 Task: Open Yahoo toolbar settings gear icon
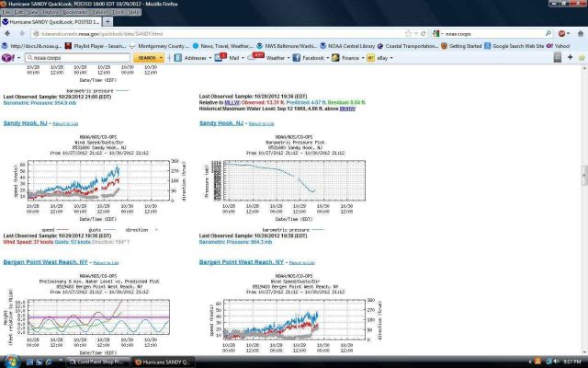click(x=582, y=57)
